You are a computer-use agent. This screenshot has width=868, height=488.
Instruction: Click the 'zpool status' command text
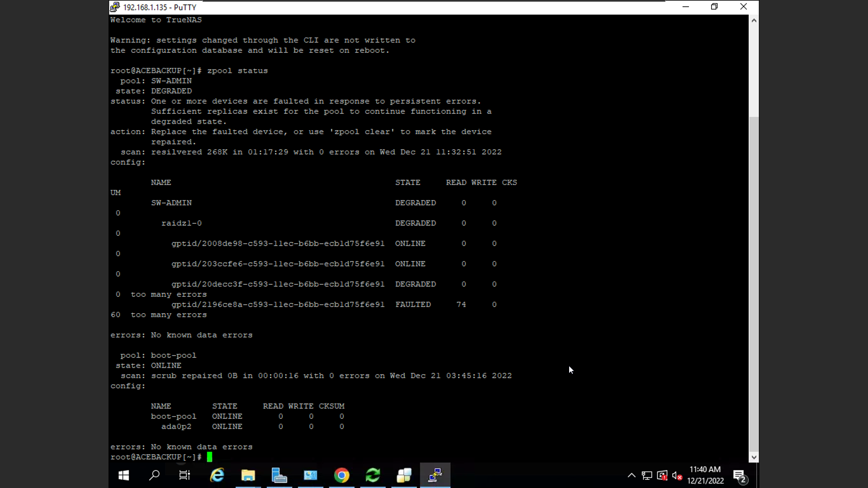pos(237,71)
